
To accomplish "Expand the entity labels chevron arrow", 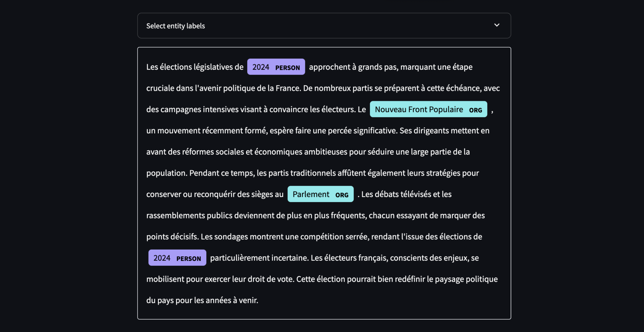I will click(497, 25).
